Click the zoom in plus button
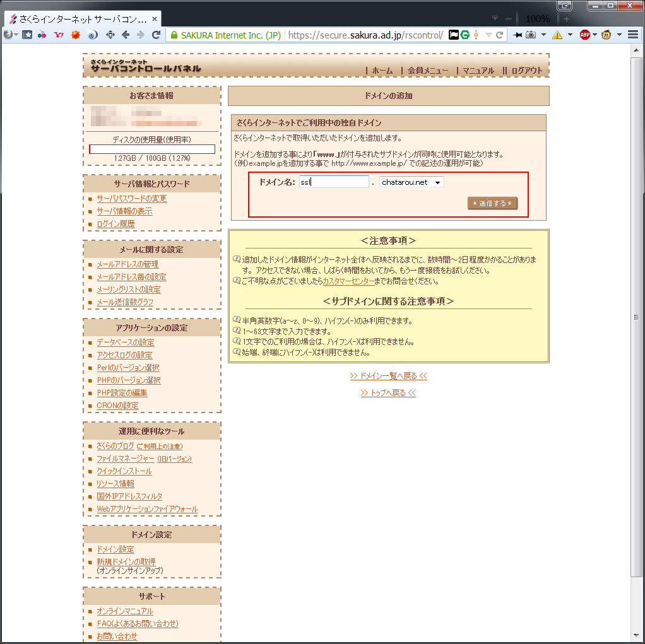The image size is (645, 644). (x=567, y=19)
